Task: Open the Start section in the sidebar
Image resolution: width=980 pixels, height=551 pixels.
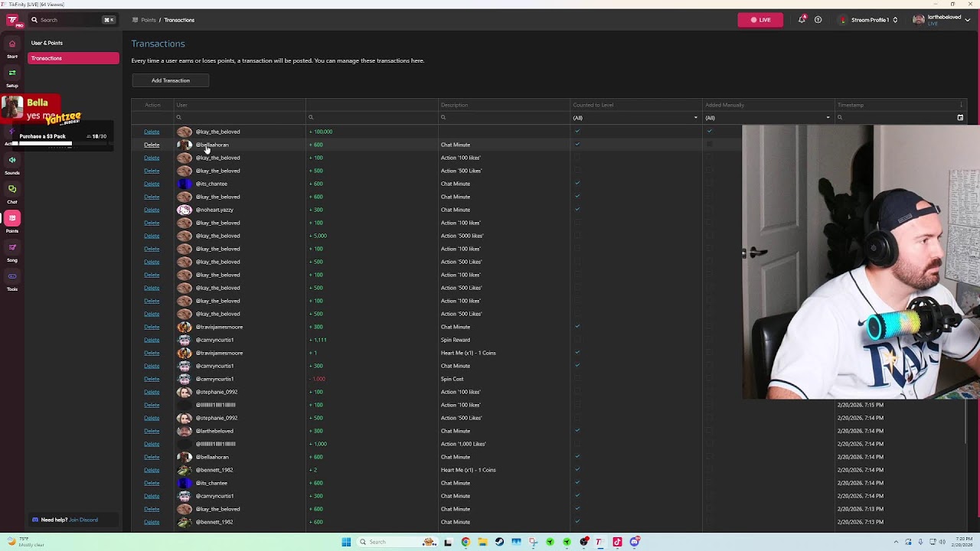Action: point(12,47)
